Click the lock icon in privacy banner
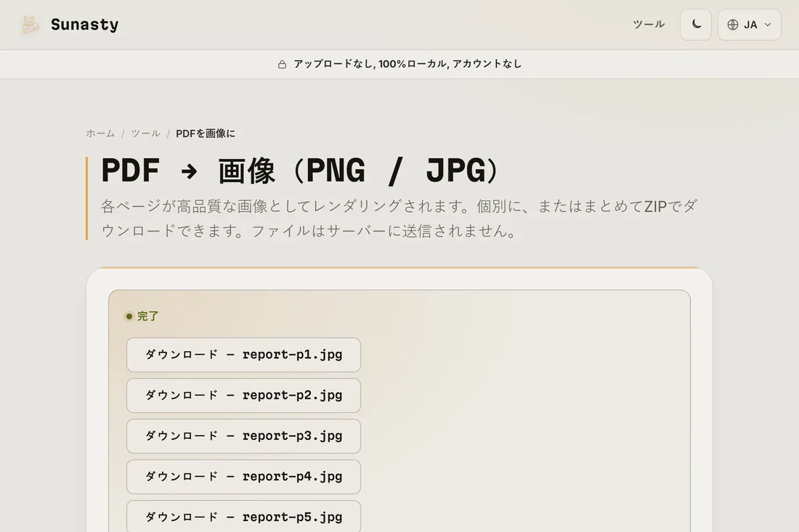Viewport: 799px width, 532px height. tap(282, 64)
